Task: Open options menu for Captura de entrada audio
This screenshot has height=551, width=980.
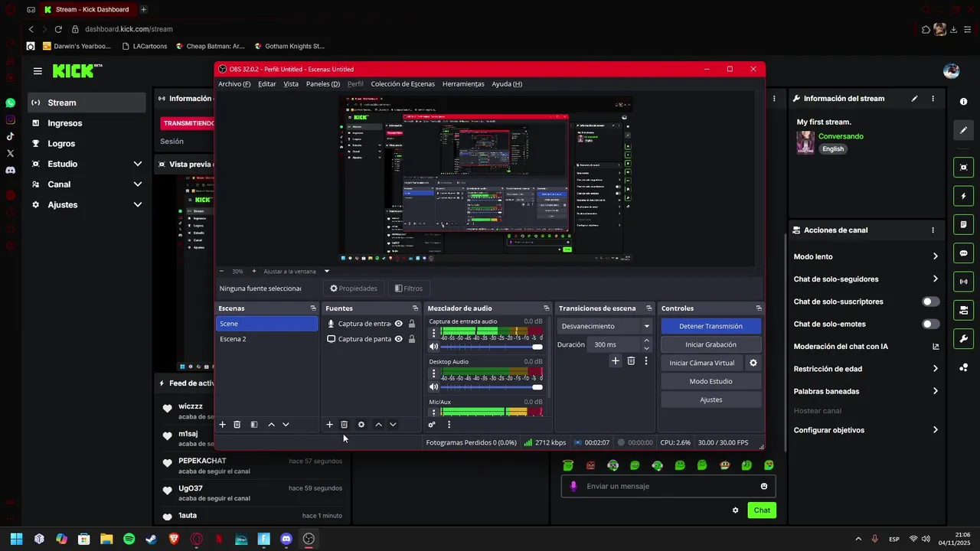Action: [434, 333]
